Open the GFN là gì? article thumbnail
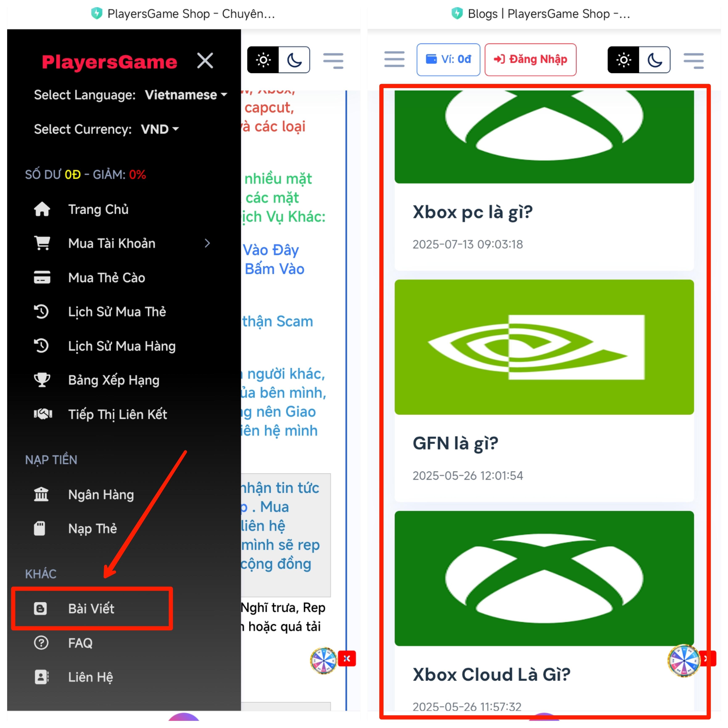728x728 pixels. (x=544, y=347)
